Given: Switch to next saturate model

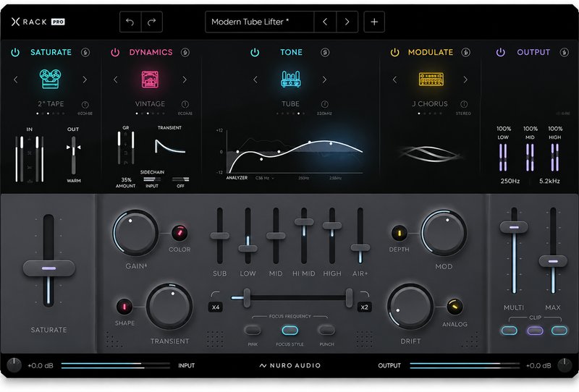Looking at the screenshot, I should tap(85, 80).
